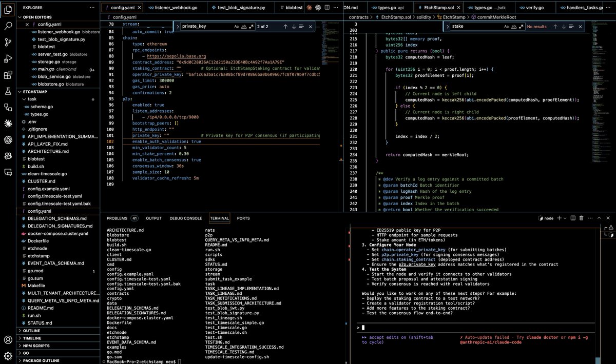Screen dimensions: 616x364
Task: Open the Problems panel tab
Action: 122,218
